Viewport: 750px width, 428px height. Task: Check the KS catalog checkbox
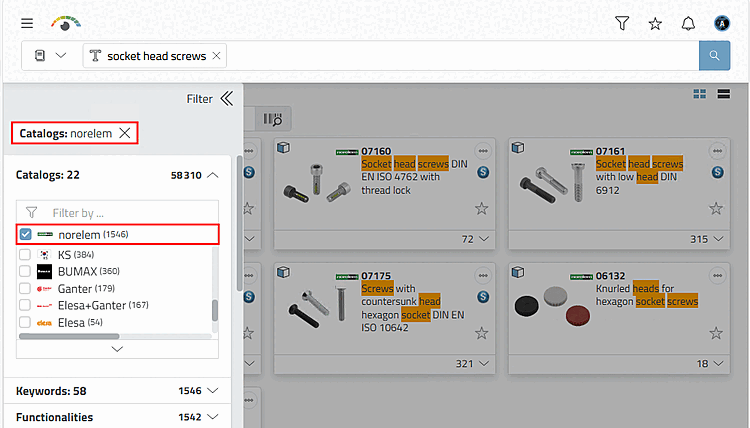(x=25, y=254)
